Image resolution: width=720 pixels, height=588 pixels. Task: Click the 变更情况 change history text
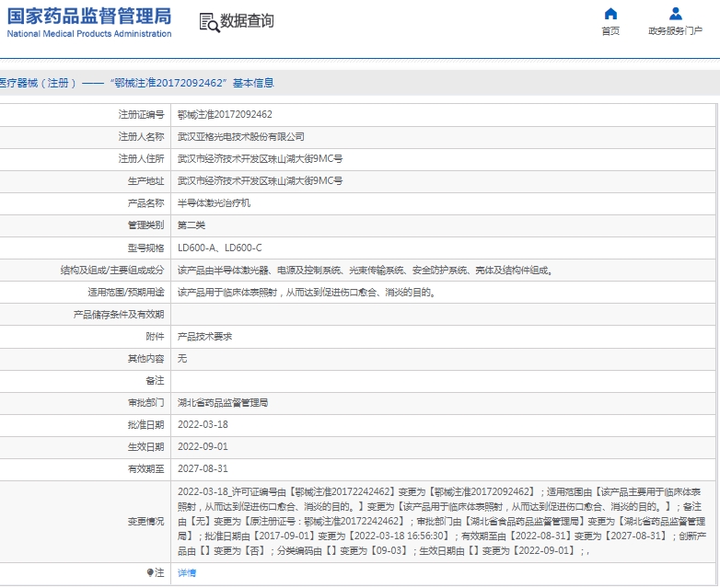pyautogui.click(x=442, y=522)
